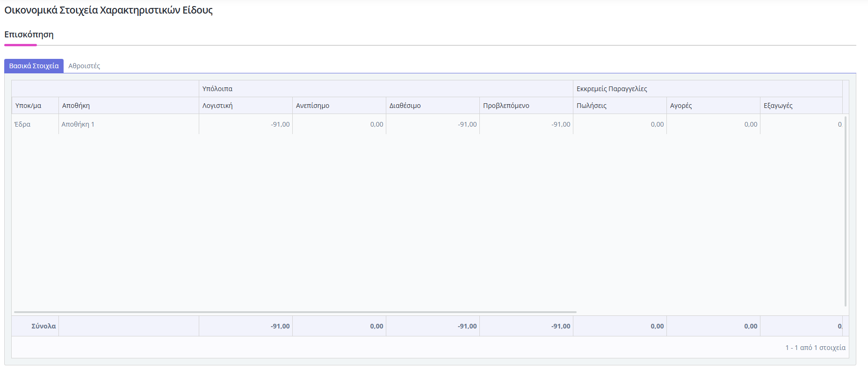
Task: Click Σύνολα total for Διαθέσιμο column
Action: [433, 326]
